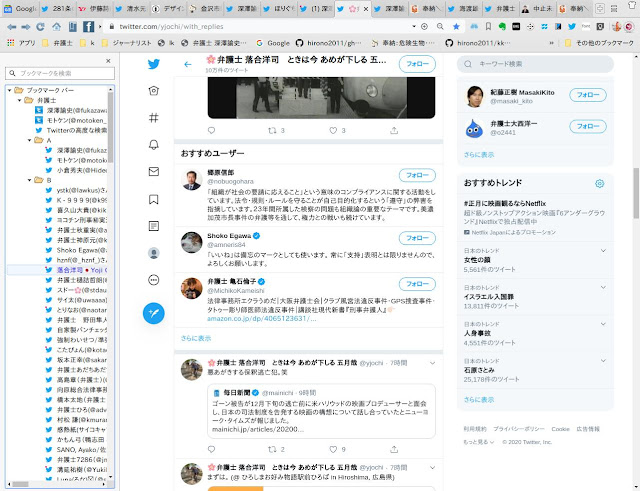The image size is (640, 491).
Task: Collapse the B bookmark folder
Action: pos(29,180)
